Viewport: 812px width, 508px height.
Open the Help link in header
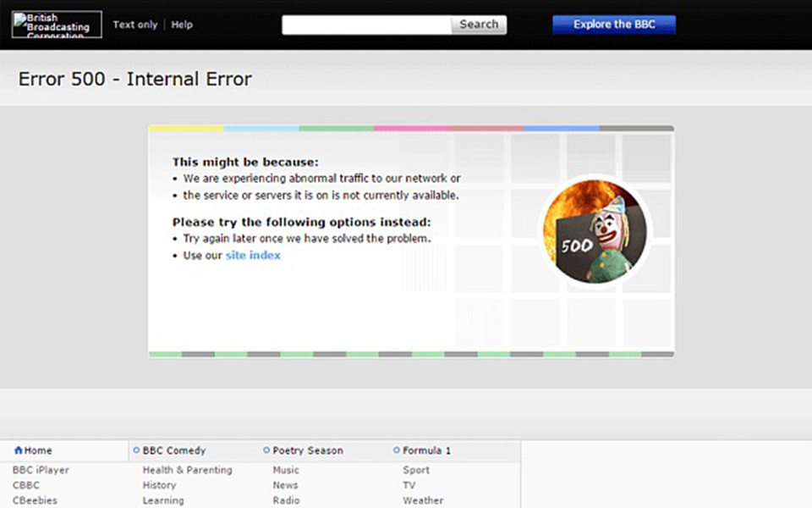(182, 25)
